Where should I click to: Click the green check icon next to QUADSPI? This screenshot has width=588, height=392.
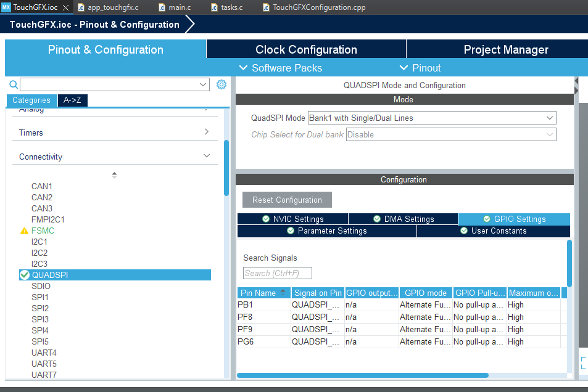click(25, 275)
